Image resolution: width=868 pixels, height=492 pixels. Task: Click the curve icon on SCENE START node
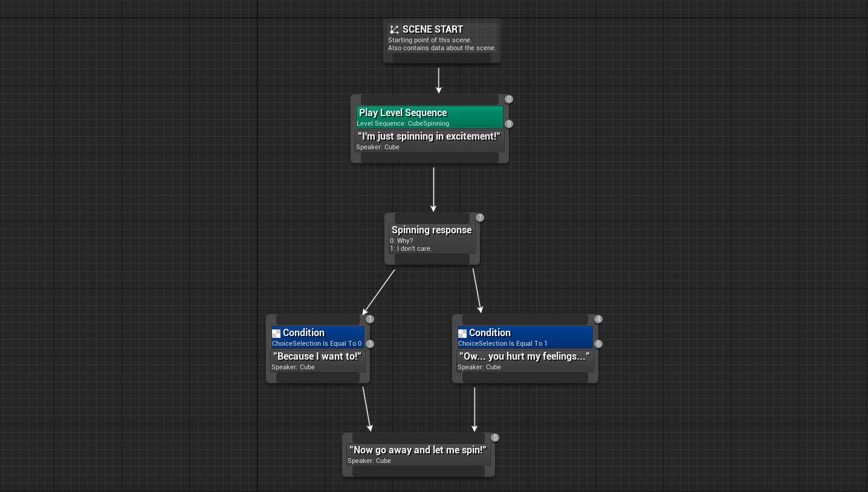click(395, 28)
